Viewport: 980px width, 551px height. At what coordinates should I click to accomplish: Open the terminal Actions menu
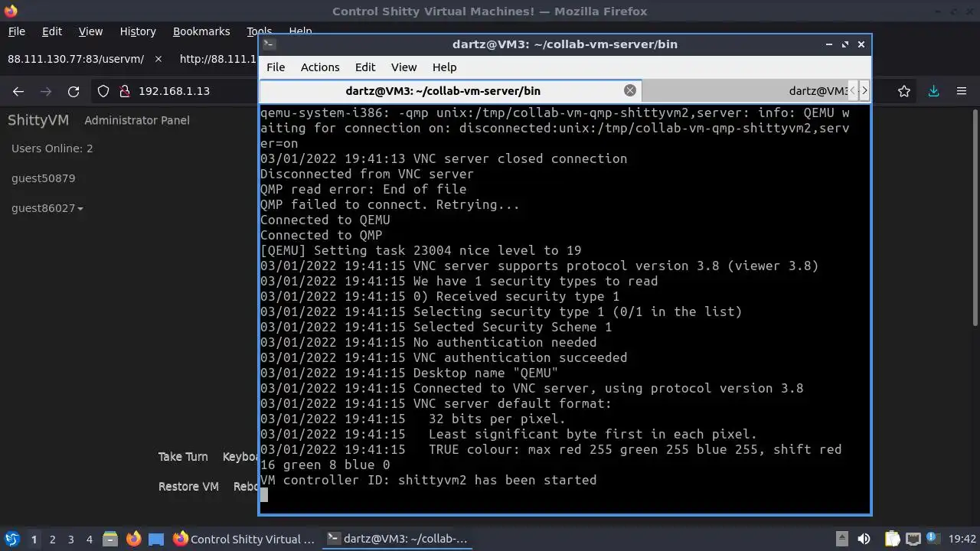(320, 67)
